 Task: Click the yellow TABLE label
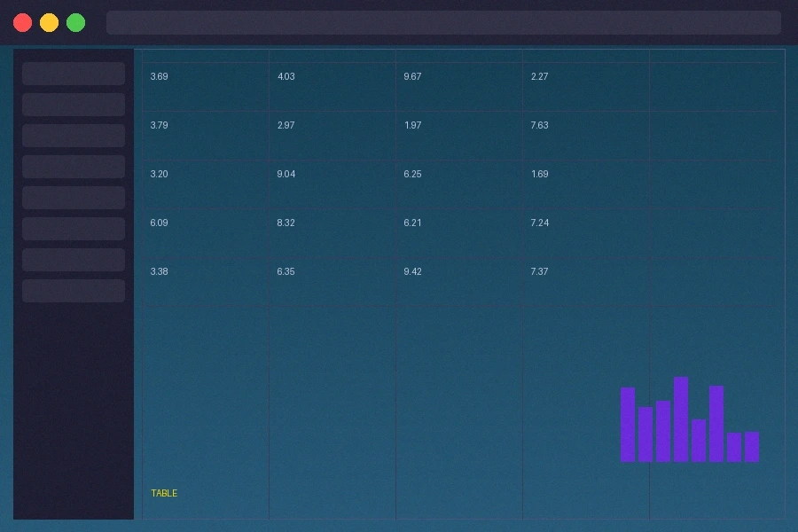pyautogui.click(x=164, y=494)
